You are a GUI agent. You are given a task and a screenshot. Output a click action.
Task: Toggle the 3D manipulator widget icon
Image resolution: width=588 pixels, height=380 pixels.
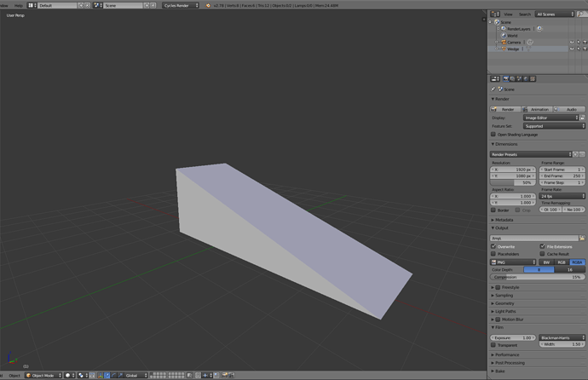click(x=100, y=375)
